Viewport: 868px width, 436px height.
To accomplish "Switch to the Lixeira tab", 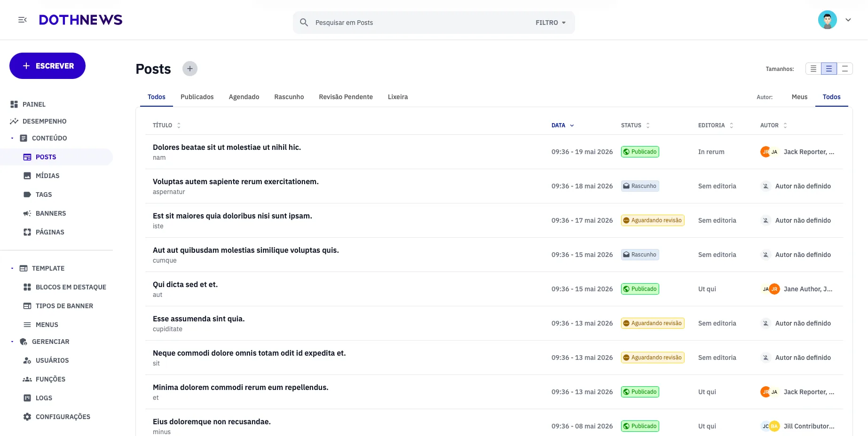I will click(x=398, y=97).
